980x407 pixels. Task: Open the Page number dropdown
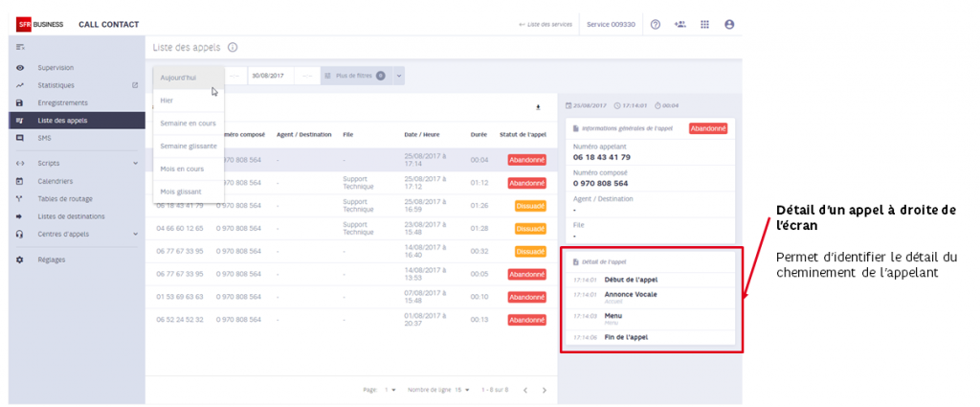390,390
